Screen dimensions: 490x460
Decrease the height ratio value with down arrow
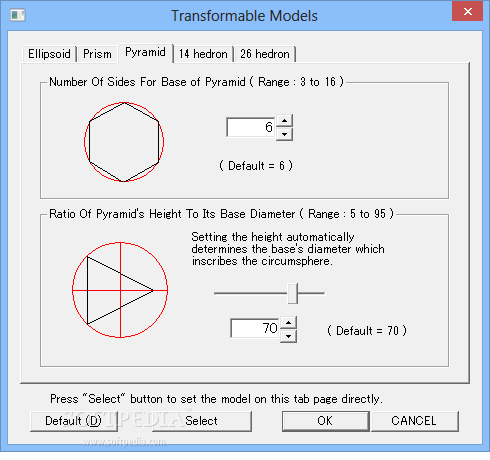(288, 336)
